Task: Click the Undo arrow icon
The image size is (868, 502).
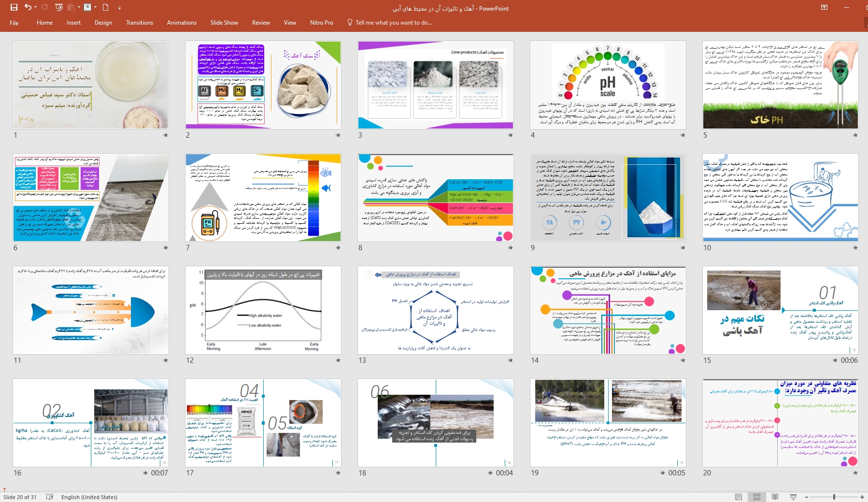Action: click(28, 7)
